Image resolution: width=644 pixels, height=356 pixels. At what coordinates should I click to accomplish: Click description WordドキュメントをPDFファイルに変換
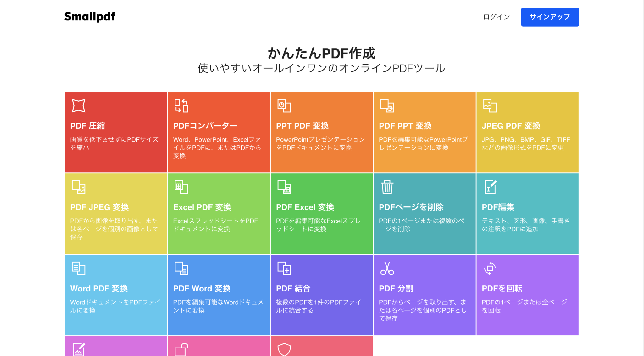coord(115,306)
